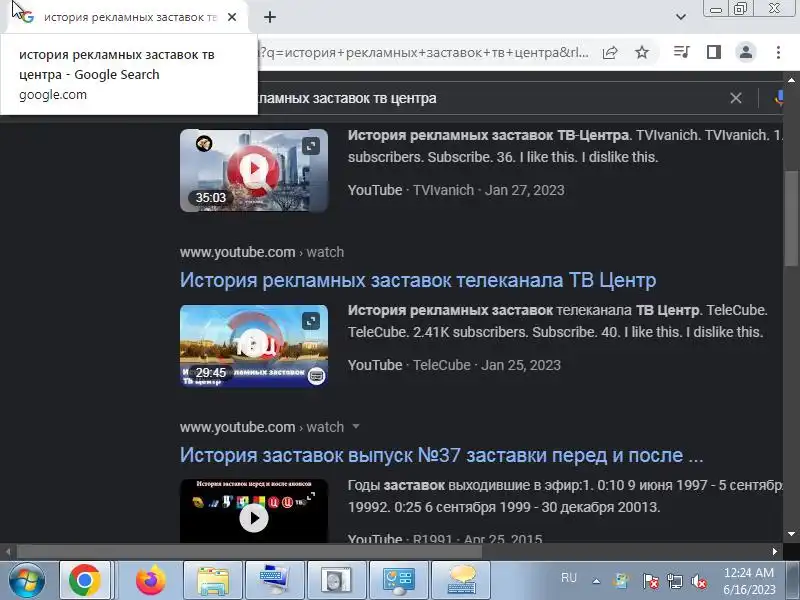Open the clock showing 12:24 AM

[749, 581]
